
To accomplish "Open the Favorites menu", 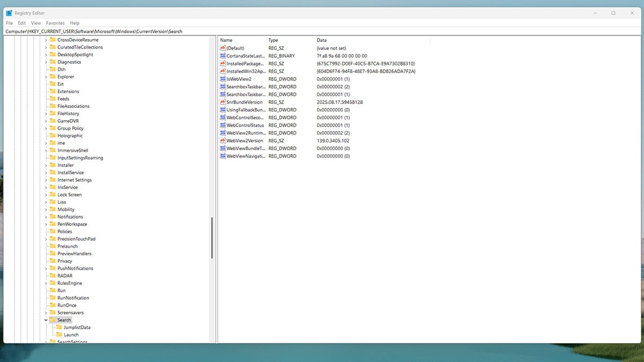I will tap(55, 23).
